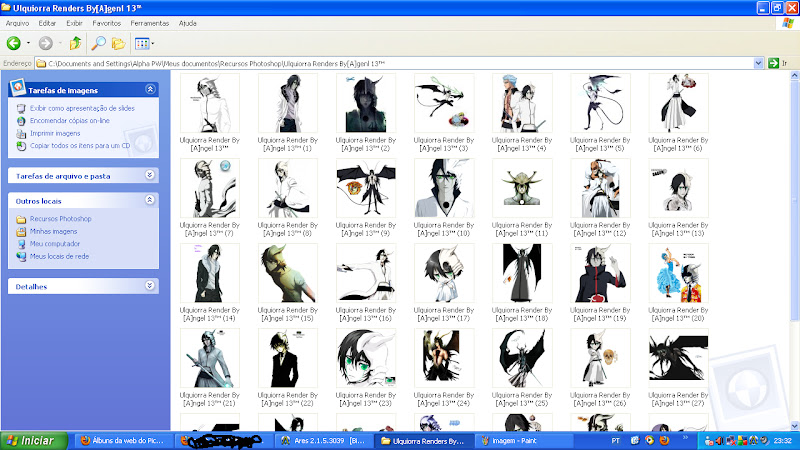Select thumbnail Ulquiorra Render (20)
The width and height of the screenshot is (800, 450).
tap(678, 273)
